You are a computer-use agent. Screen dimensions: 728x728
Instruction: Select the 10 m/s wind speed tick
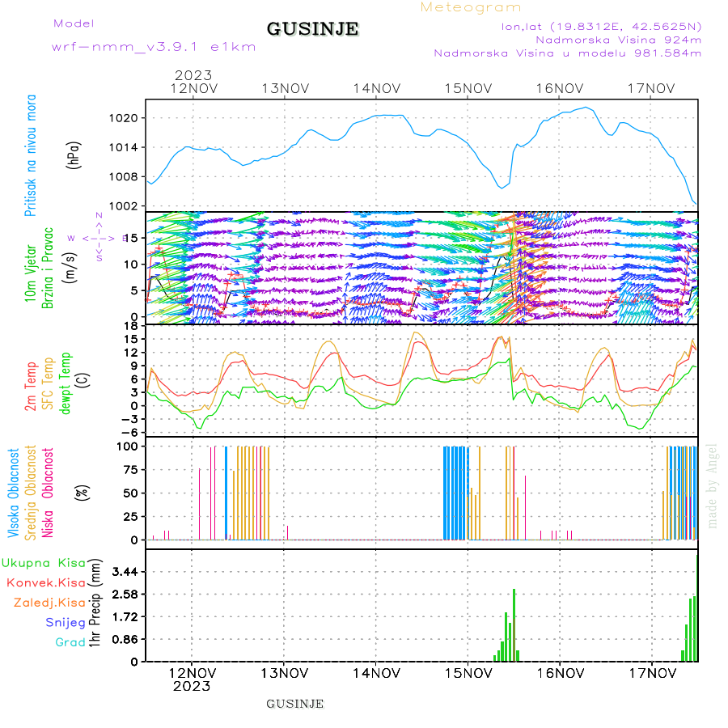pyautogui.click(x=132, y=265)
